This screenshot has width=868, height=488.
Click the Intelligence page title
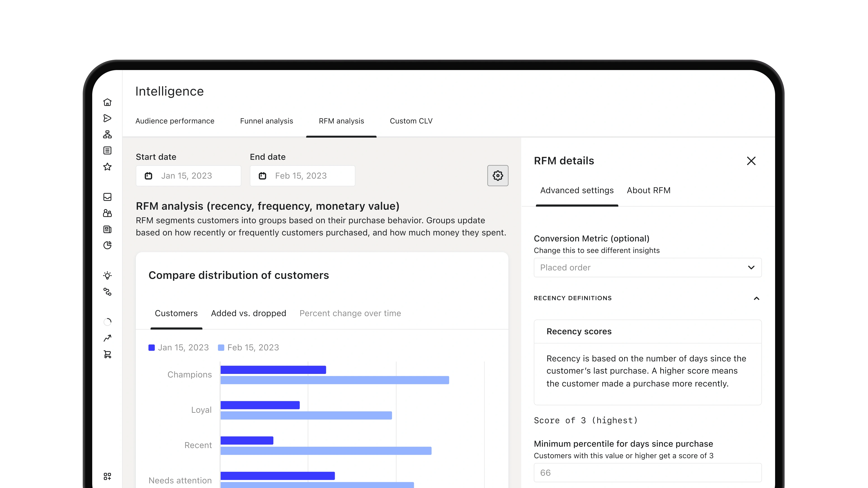170,91
